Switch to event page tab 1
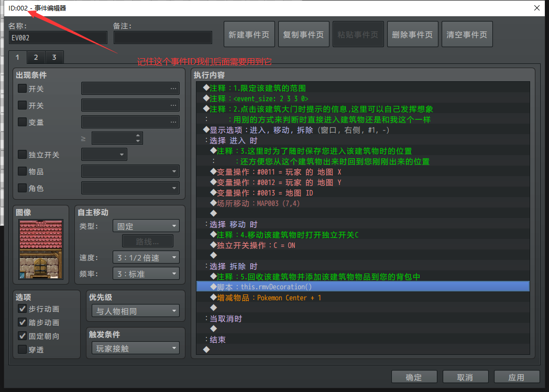549x392 pixels. click(17, 57)
